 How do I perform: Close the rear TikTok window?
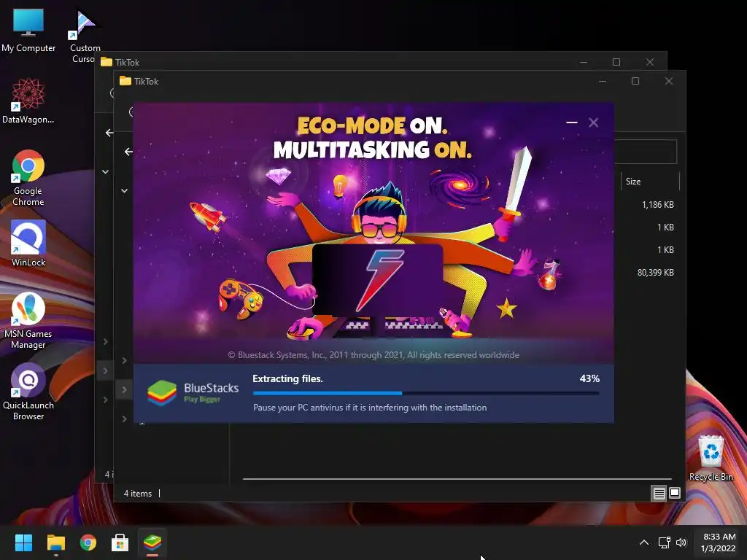(650, 63)
